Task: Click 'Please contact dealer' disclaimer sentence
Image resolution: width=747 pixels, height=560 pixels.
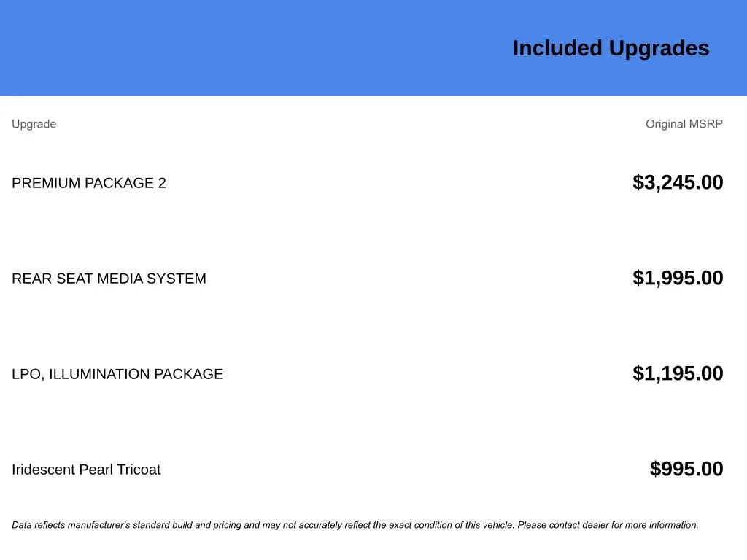Action: coord(608,525)
